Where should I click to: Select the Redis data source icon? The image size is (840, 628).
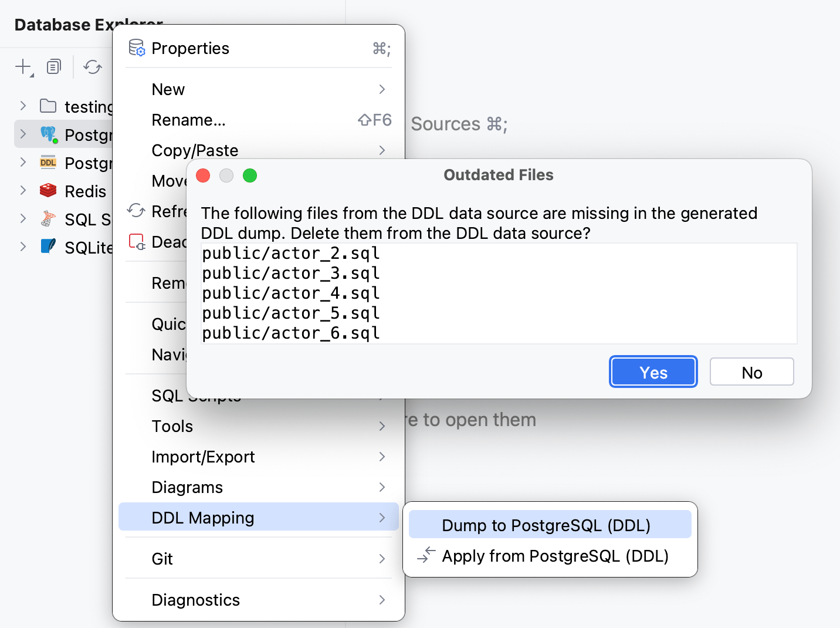point(49,191)
